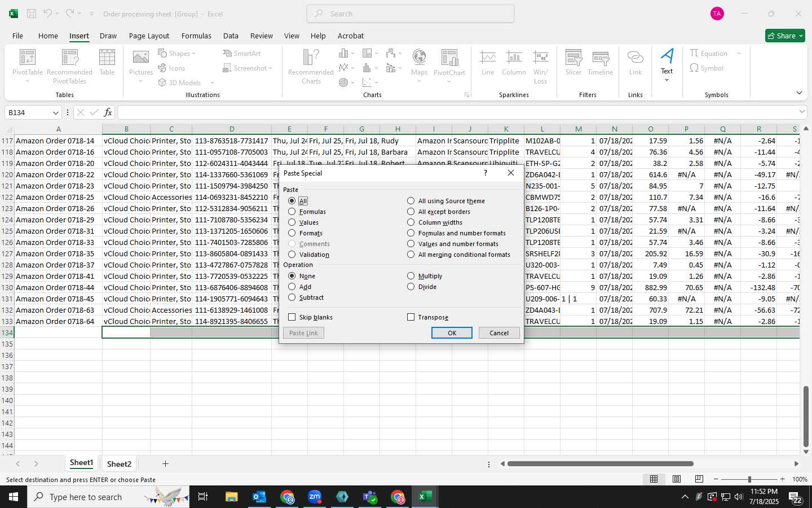
Task: Open File Explorer from taskbar
Action: [231, 497]
